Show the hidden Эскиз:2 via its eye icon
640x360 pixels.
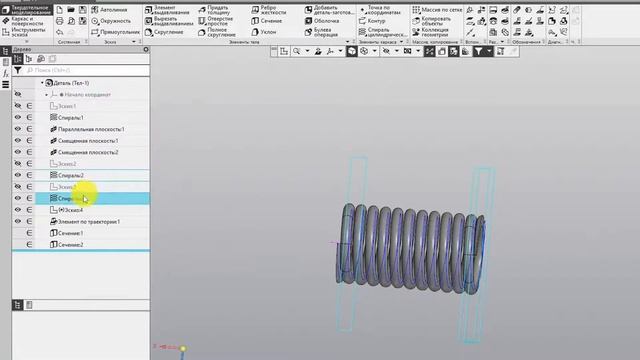pos(18,163)
